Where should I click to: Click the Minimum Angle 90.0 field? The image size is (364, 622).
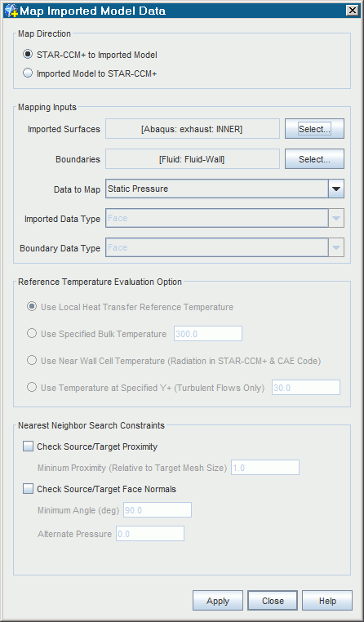pyautogui.click(x=158, y=510)
